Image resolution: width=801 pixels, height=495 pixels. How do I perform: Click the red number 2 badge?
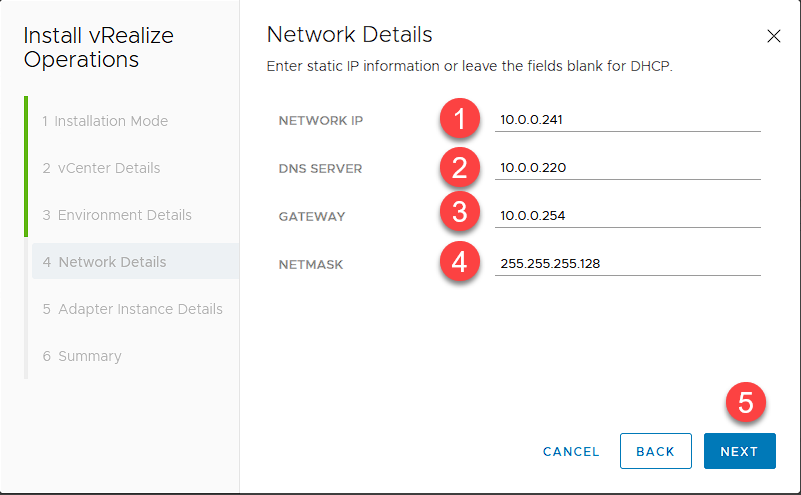click(x=460, y=168)
